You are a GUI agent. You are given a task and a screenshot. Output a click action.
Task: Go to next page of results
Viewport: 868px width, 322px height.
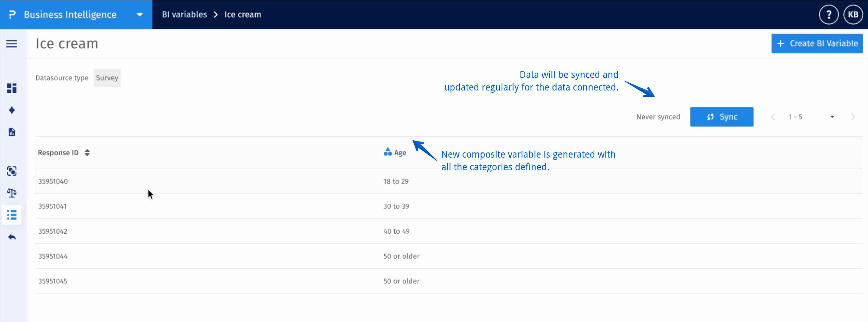point(853,117)
